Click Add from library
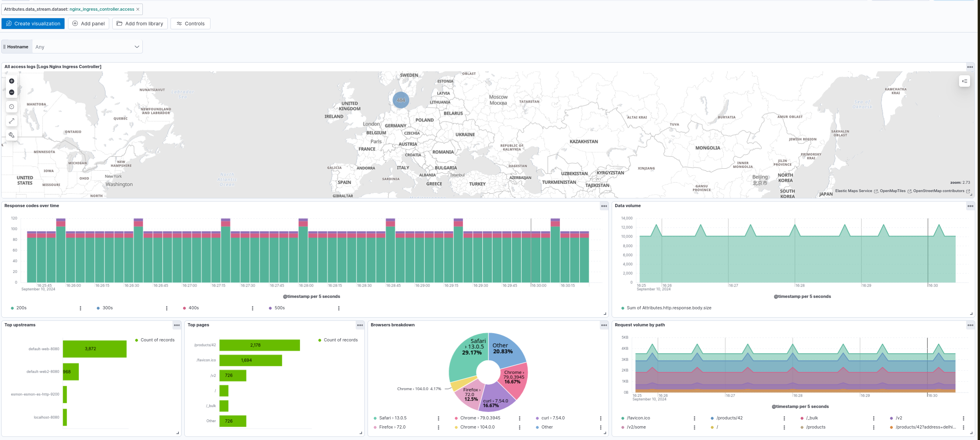This screenshot has height=440, width=980. click(140, 24)
